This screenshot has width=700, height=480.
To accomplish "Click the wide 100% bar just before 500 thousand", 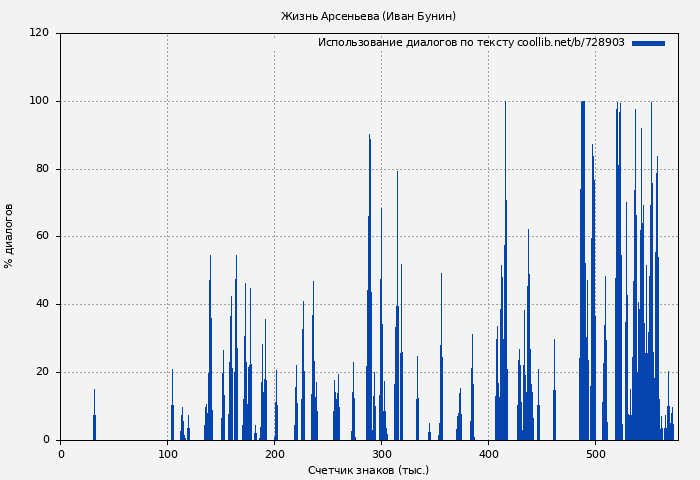I will (583, 270).
